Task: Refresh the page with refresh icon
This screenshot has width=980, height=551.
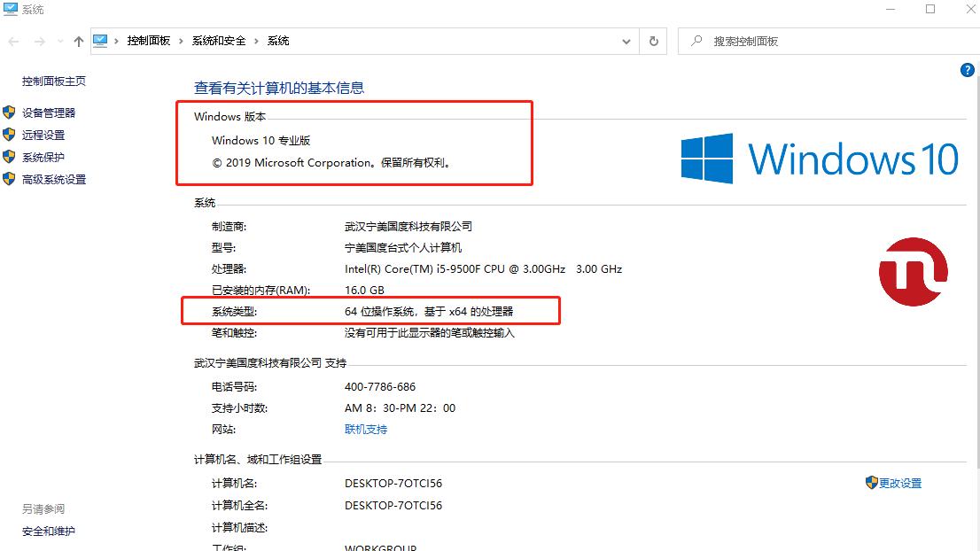Action: click(654, 42)
